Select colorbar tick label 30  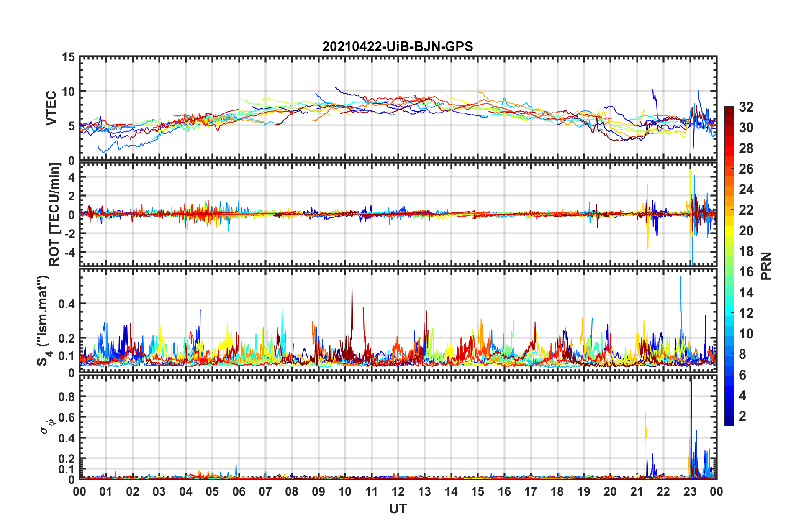[746, 128]
